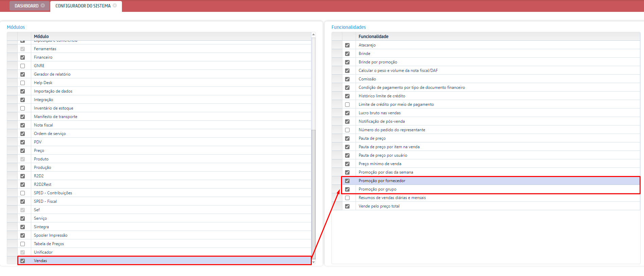The image size is (644, 276).
Task: Click the module list scroll down arrow
Action: (x=314, y=262)
